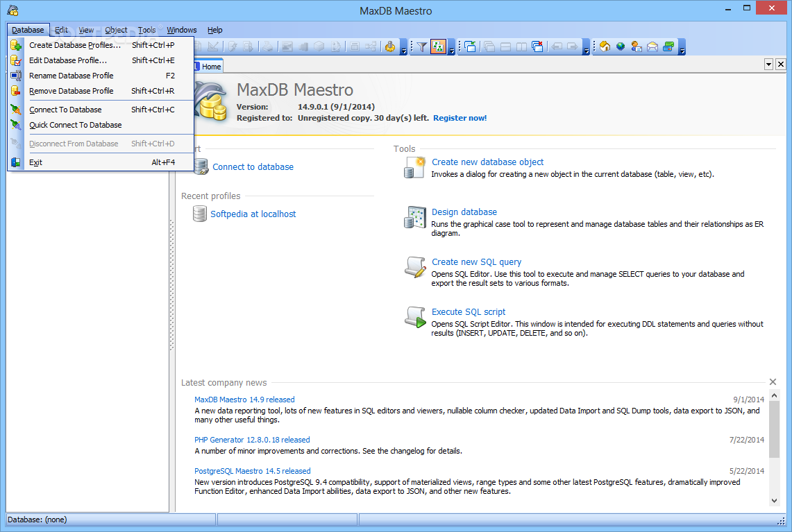Screen dimensions: 792x532
Task: Click the Design database link
Action: (464, 212)
